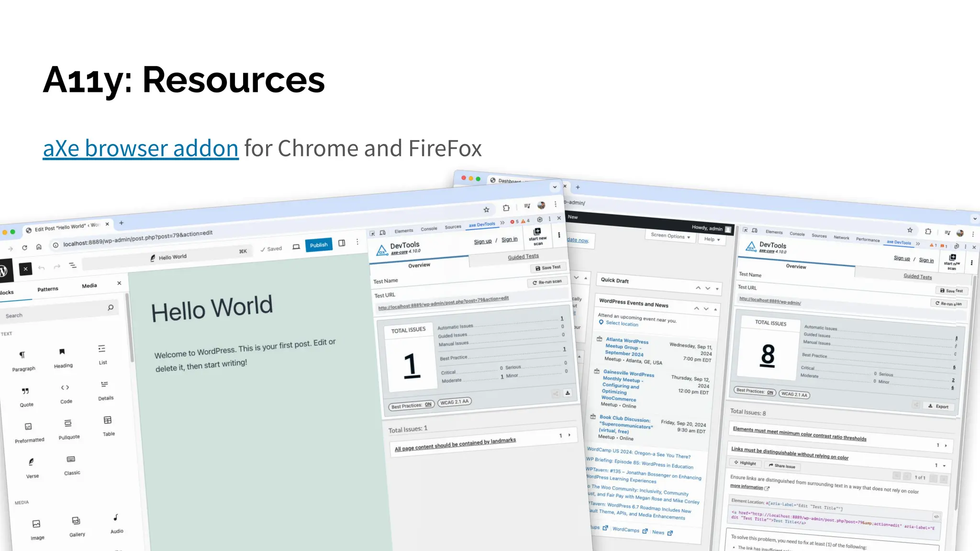Click the block inserter search field
980x551 pixels.
(x=60, y=311)
